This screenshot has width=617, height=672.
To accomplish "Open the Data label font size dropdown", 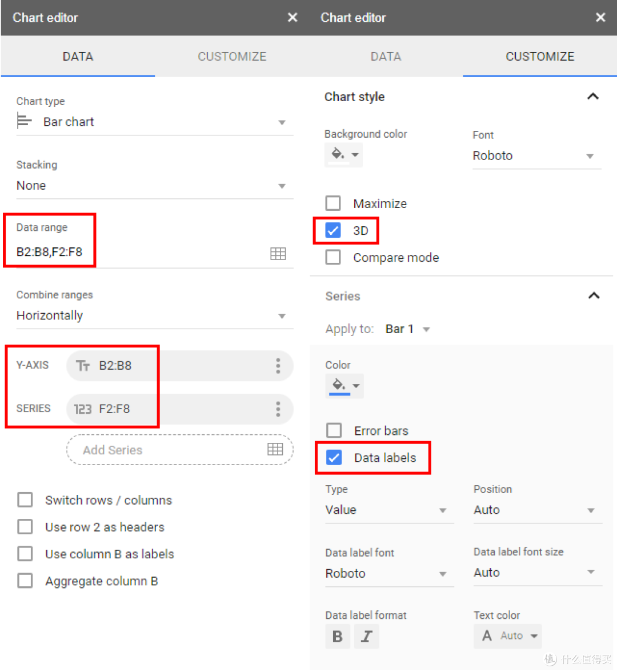I will (538, 573).
